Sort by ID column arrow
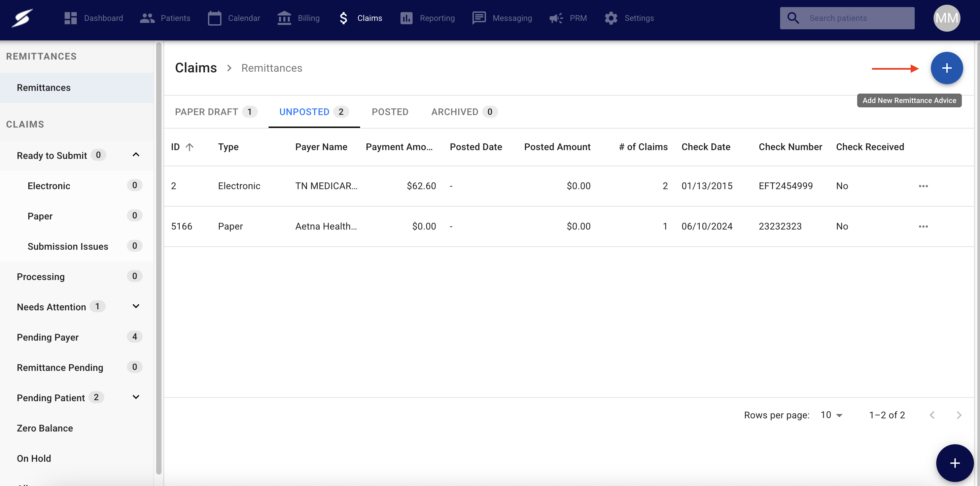This screenshot has width=980, height=486. coord(189,147)
